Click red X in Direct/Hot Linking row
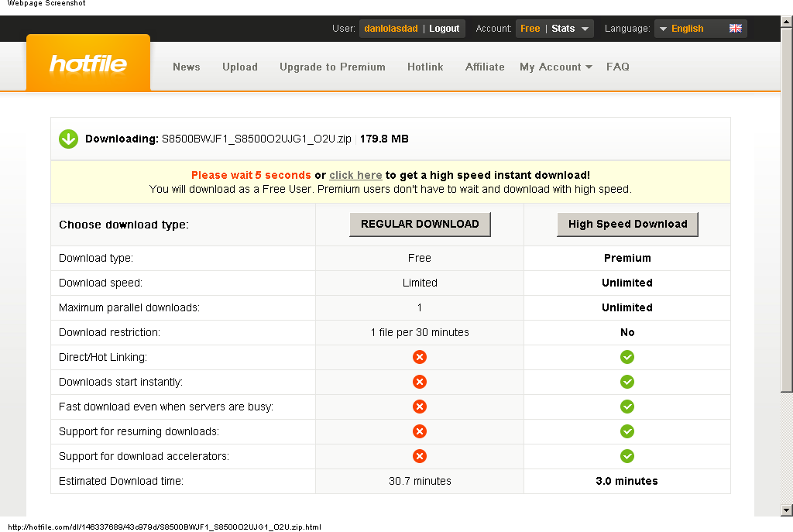The height and width of the screenshot is (532, 793). click(x=419, y=357)
